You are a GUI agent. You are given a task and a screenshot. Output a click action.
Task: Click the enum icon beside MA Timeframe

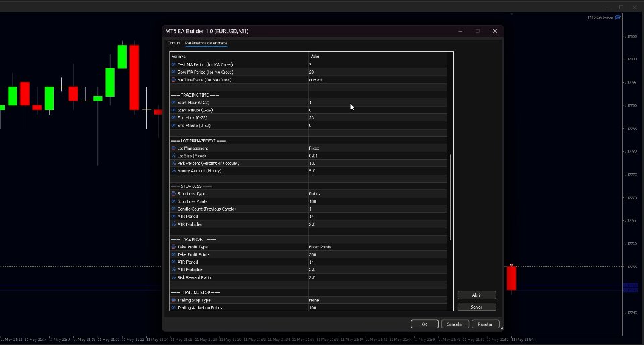tap(173, 80)
